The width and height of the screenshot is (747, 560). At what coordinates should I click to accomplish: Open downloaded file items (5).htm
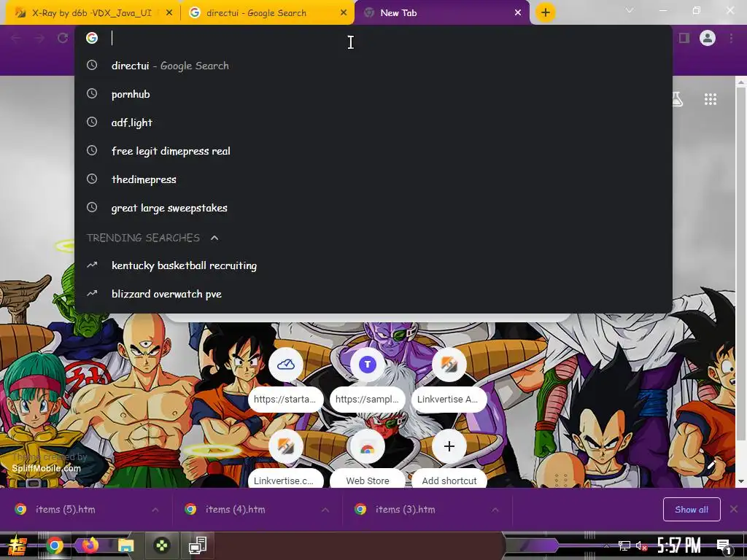point(66,510)
